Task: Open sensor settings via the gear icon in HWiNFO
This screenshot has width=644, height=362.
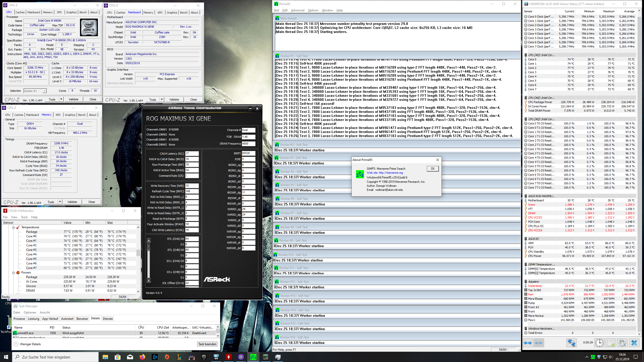Action: click(x=623, y=343)
